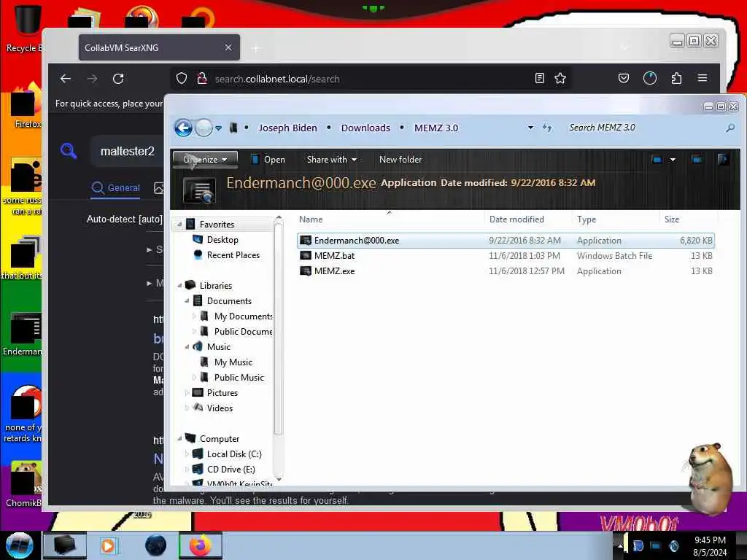Select Public Documents in navigation pane

click(x=243, y=332)
